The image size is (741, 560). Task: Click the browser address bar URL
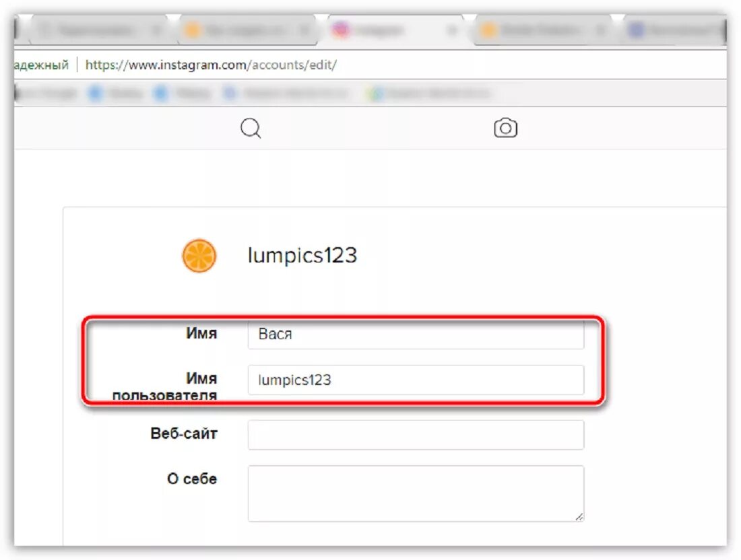click(211, 65)
